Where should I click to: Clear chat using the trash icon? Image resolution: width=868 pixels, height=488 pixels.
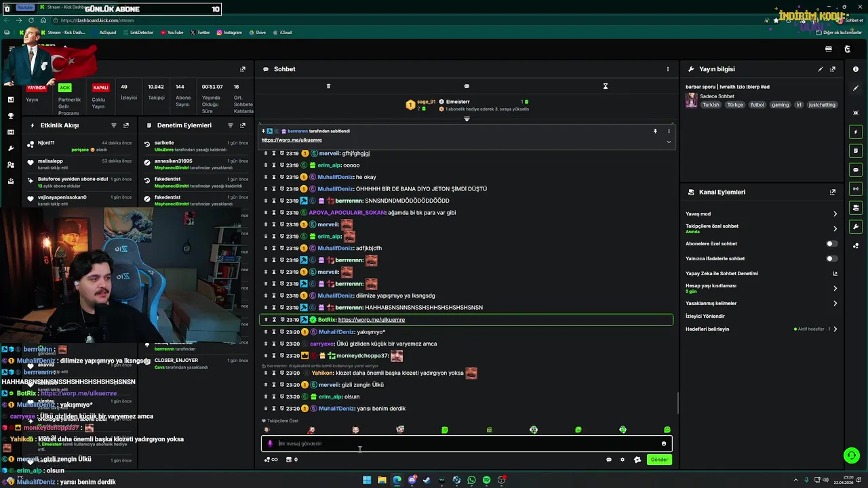point(328,86)
